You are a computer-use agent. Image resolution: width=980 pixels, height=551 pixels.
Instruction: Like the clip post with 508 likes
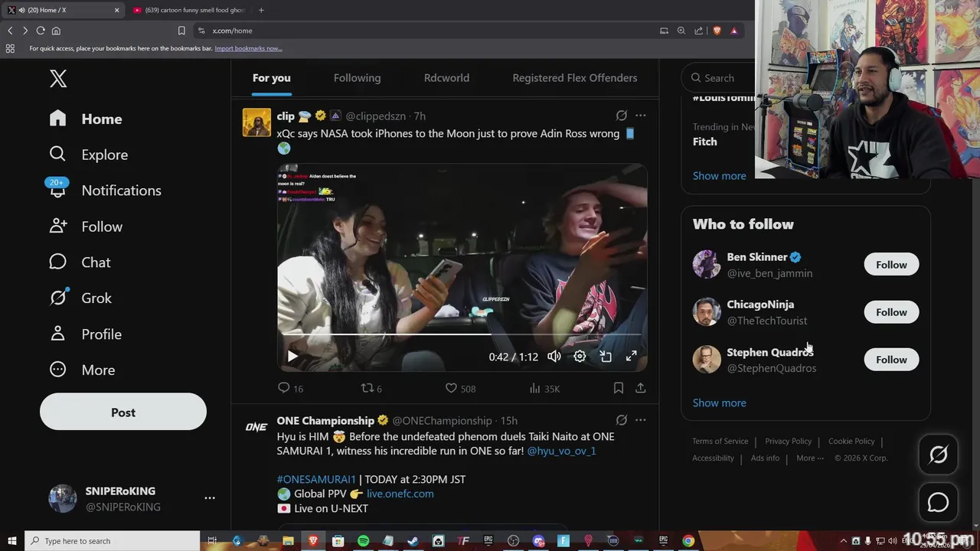click(x=460, y=389)
